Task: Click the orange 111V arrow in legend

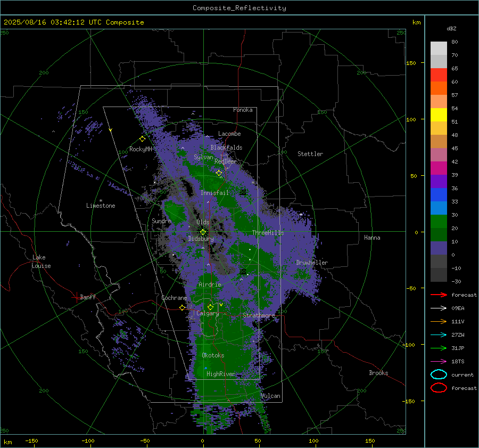Action: [439, 321]
